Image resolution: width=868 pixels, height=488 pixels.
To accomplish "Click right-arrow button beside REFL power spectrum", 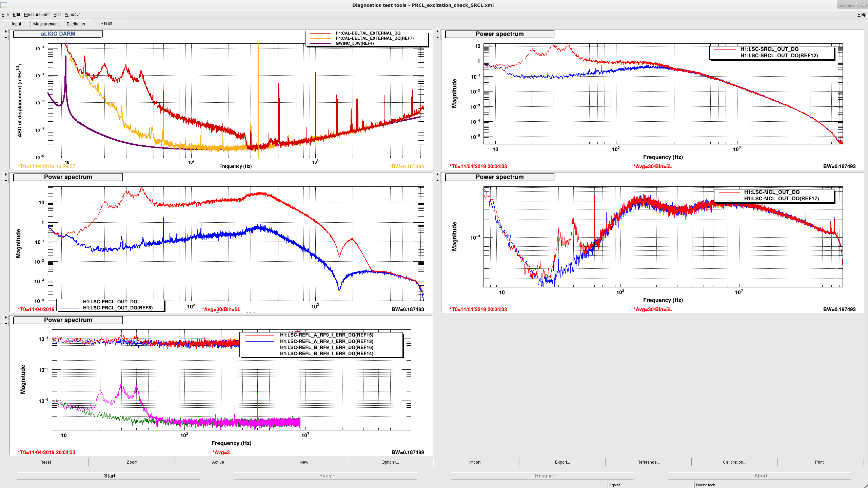I will (6, 317).
